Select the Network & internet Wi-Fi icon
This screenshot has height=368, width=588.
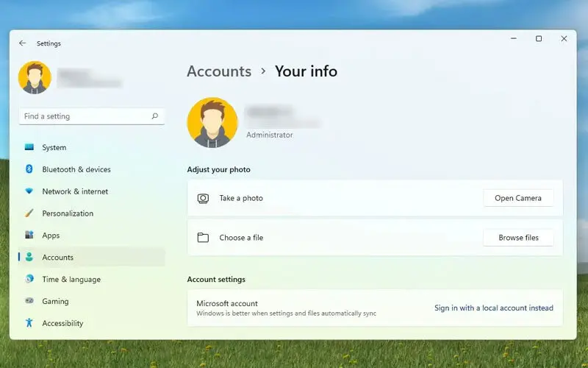click(x=29, y=191)
